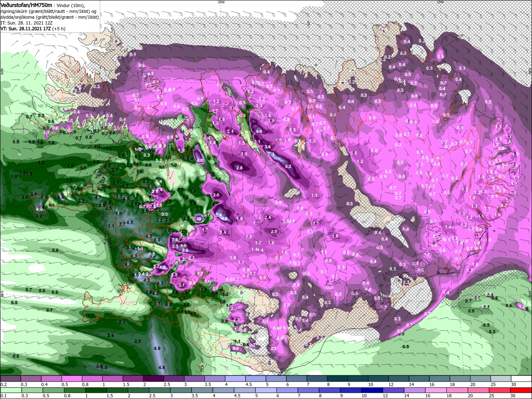Image resolution: width=532 pixels, height=399 pixels.
Task: Click the '0.2' label in the snow legend
Action: [3, 384]
